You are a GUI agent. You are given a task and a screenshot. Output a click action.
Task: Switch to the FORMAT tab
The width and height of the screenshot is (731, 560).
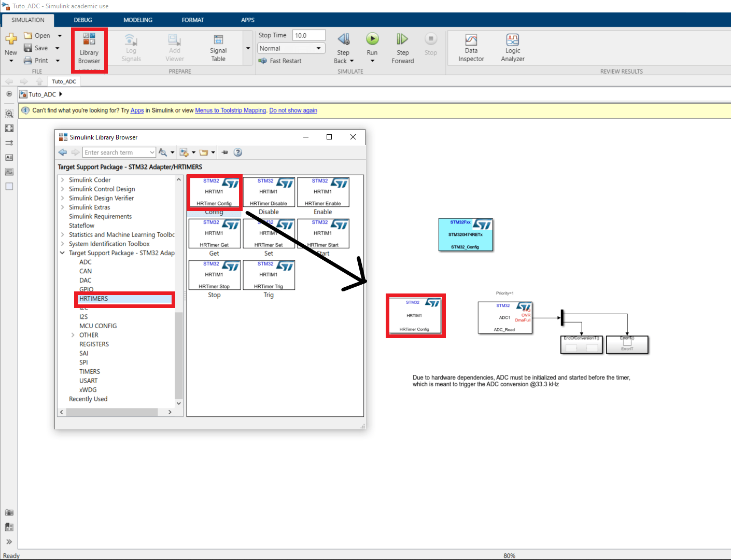(193, 20)
